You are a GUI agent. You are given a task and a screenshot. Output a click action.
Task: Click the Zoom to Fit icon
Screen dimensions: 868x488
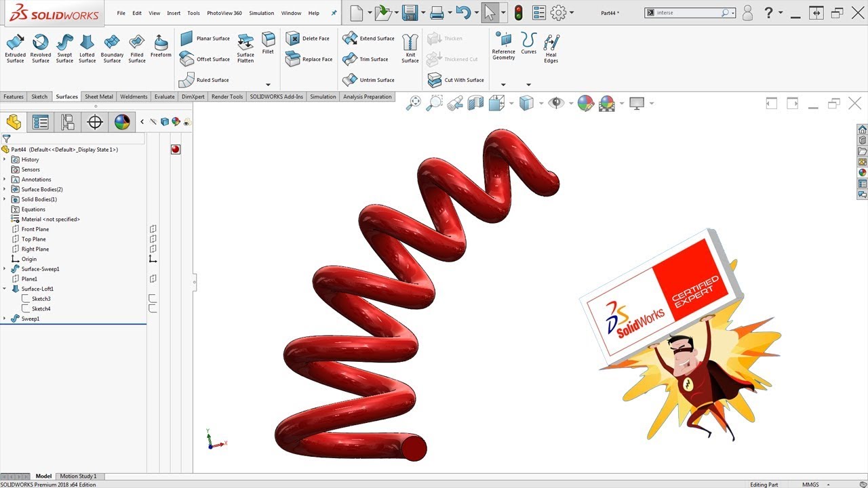[x=414, y=103]
